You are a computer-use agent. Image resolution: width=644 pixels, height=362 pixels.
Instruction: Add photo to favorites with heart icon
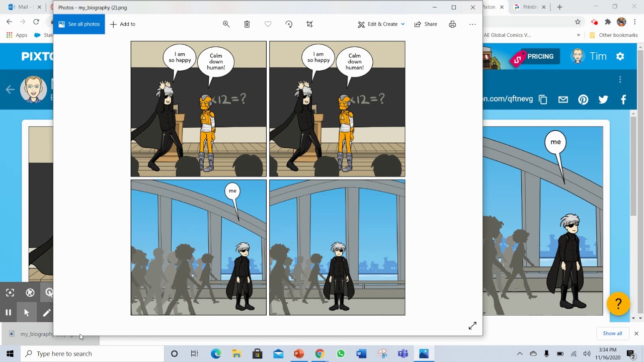268,24
